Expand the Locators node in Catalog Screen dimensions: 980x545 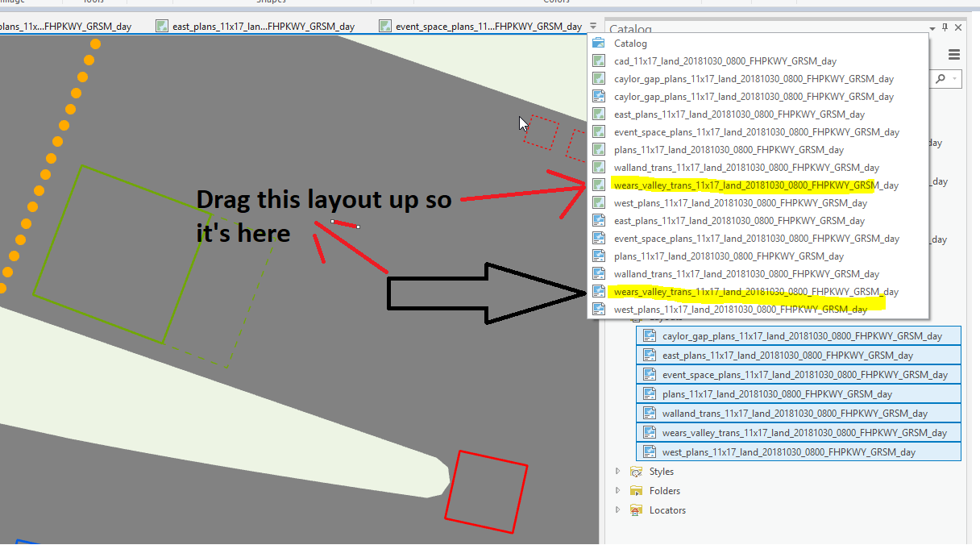click(618, 510)
